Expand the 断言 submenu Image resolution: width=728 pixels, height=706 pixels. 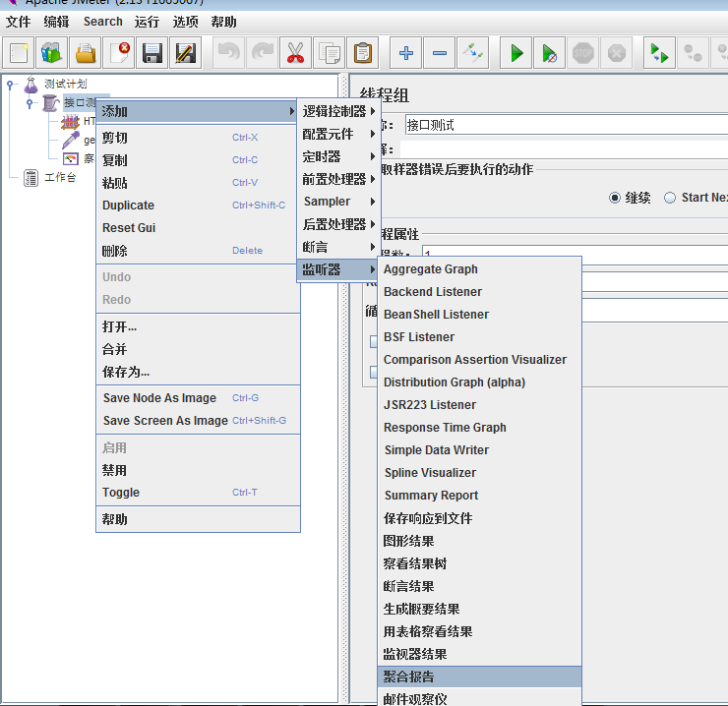pyautogui.click(x=338, y=247)
